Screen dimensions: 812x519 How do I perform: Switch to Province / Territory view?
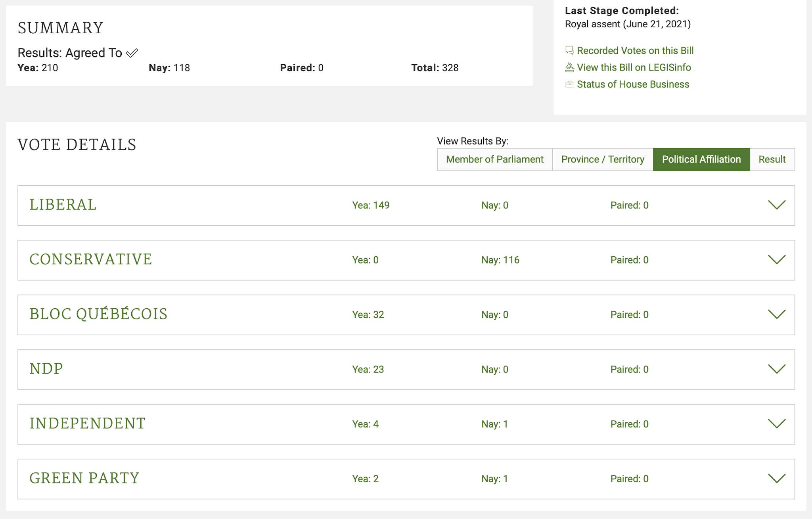[603, 159]
